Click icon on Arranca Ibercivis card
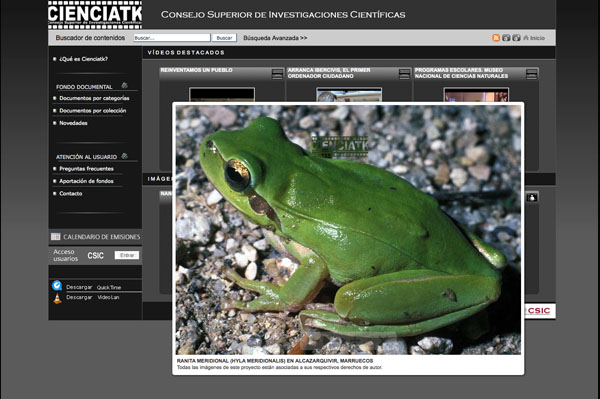Screen dimensions: 600x399 pyautogui.click(x=404, y=74)
